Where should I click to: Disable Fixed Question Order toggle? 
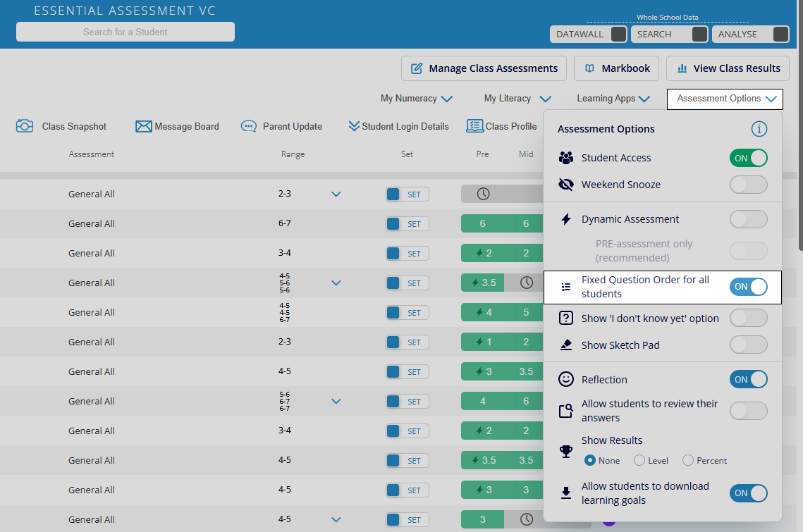[x=748, y=287]
